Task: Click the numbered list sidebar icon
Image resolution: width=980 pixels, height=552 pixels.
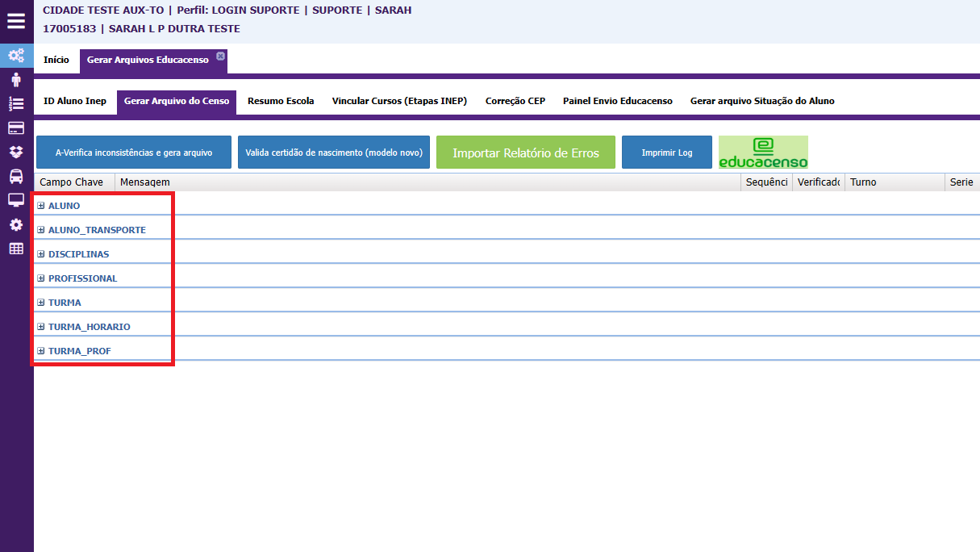Action: point(16,103)
